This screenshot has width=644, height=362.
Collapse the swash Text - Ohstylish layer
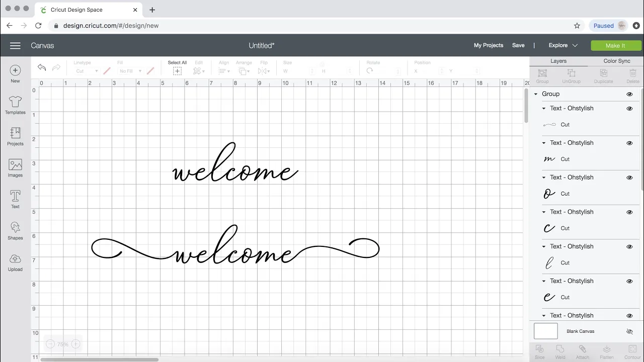pyautogui.click(x=544, y=109)
